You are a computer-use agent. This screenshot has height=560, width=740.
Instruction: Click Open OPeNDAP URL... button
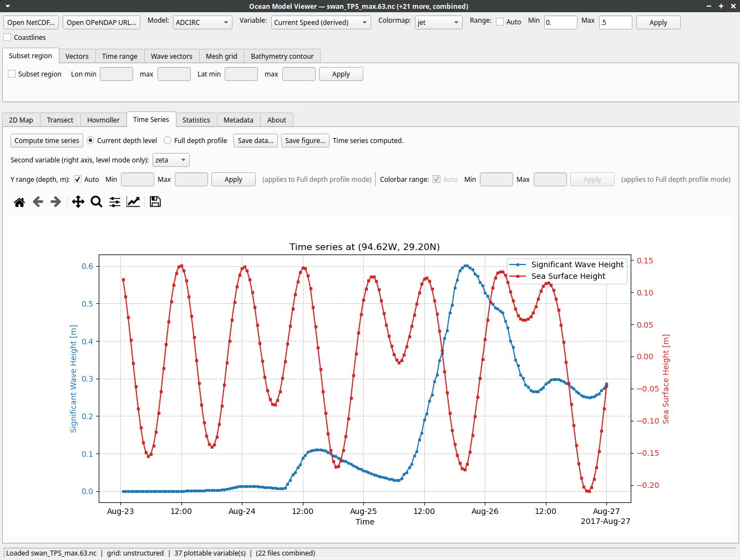click(x=102, y=22)
